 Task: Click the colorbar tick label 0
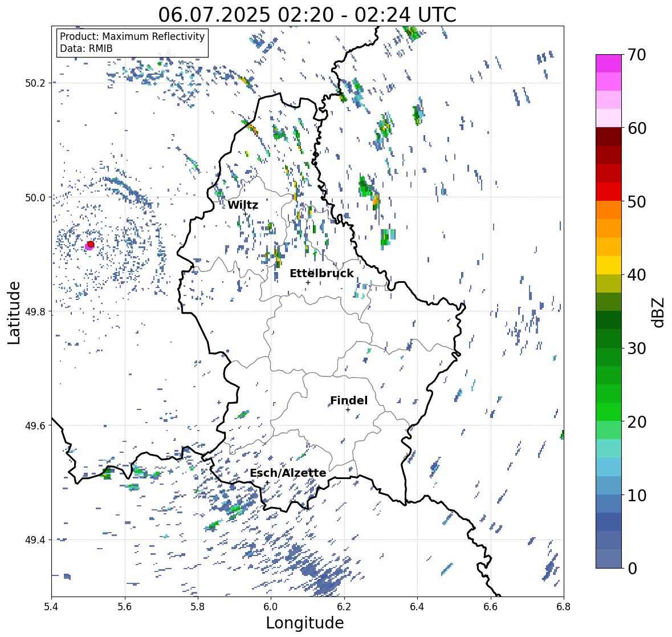pos(633,569)
